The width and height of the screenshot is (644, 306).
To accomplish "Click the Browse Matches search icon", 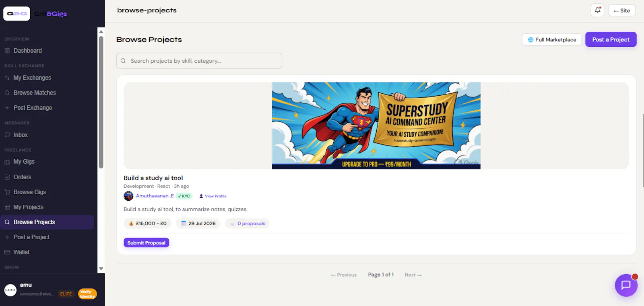I will point(7,93).
